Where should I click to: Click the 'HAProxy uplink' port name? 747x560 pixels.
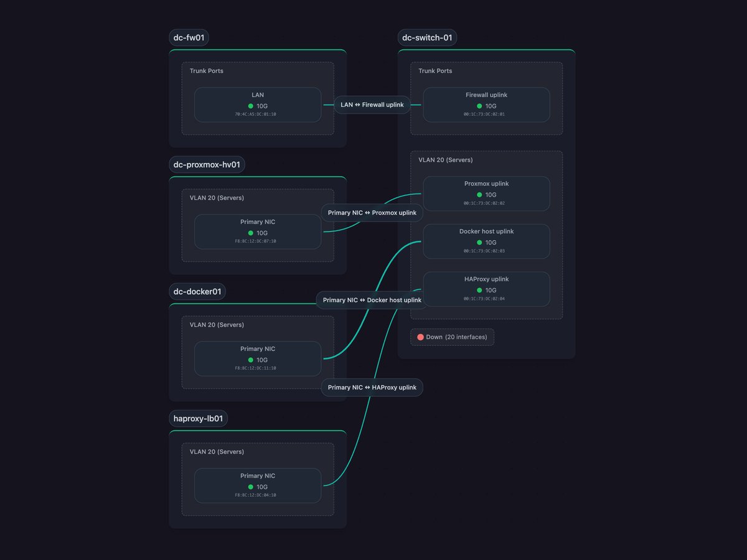click(x=487, y=279)
